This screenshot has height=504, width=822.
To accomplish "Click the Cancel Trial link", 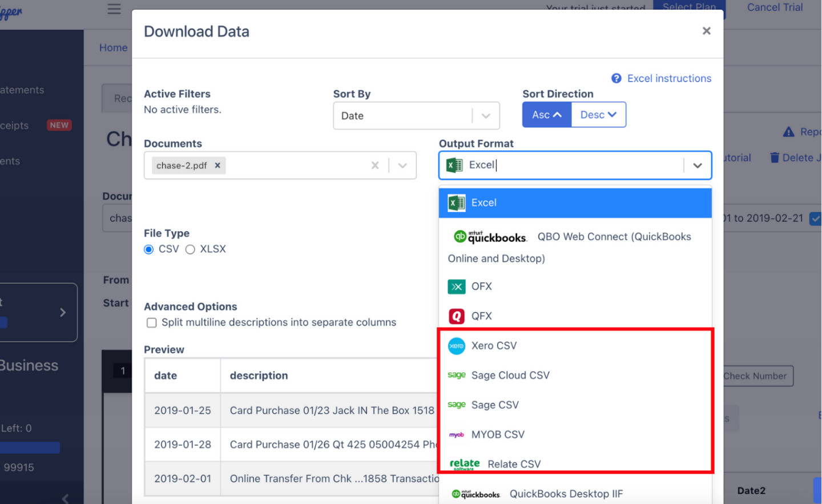I will tap(775, 7).
